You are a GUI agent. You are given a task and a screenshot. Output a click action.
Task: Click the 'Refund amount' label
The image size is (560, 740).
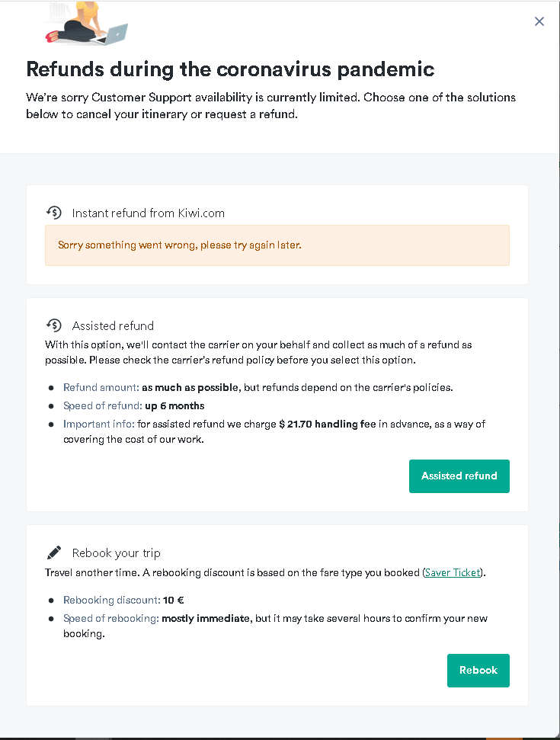[x=101, y=387]
